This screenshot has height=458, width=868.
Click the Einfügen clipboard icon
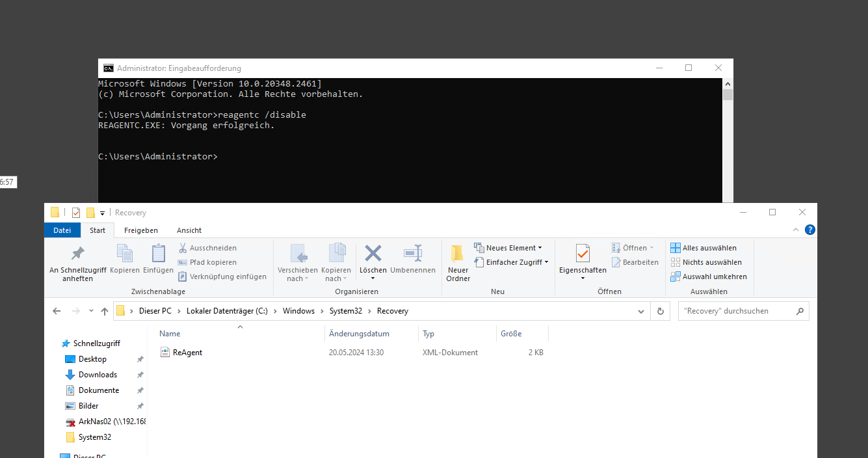tap(158, 259)
